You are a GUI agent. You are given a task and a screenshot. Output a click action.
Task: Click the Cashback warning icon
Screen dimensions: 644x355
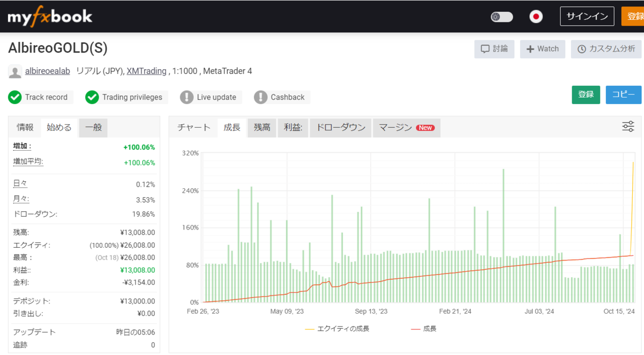(261, 97)
